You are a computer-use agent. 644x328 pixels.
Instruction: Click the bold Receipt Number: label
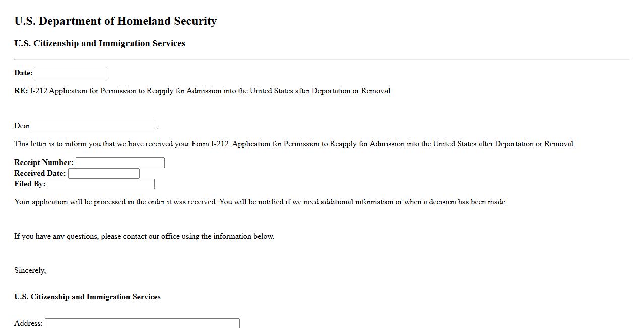[x=44, y=162]
